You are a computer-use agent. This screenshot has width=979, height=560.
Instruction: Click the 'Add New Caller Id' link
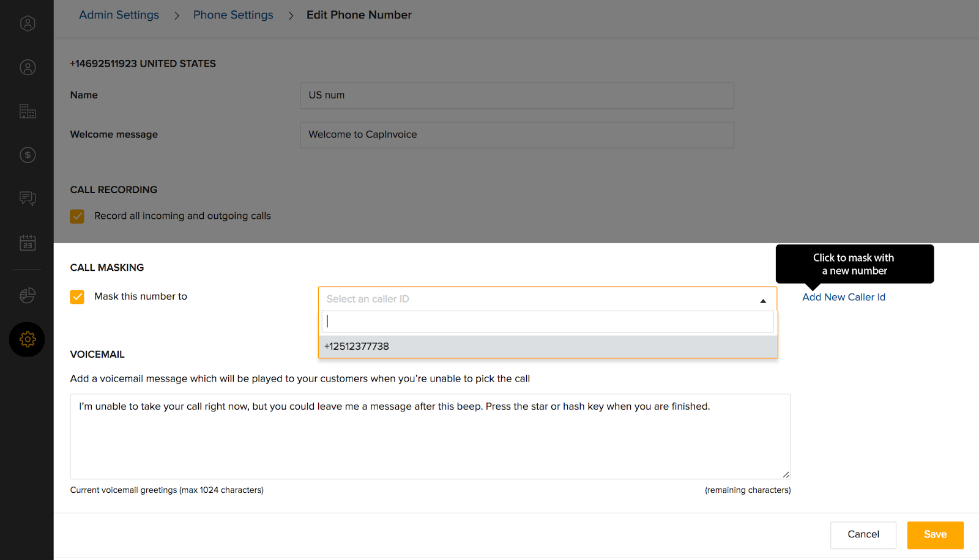[844, 297]
